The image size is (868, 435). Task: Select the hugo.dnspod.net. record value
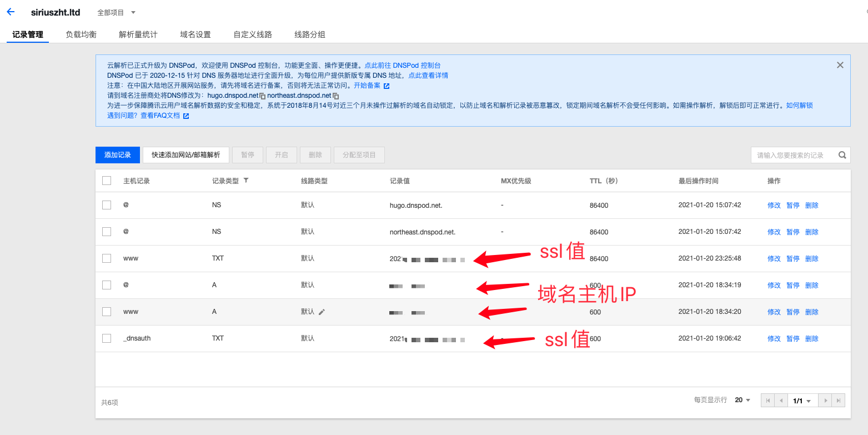(x=416, y=206)
